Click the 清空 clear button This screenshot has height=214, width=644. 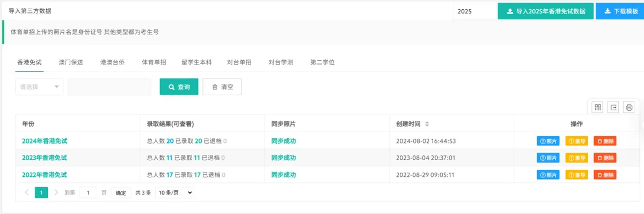222,87
